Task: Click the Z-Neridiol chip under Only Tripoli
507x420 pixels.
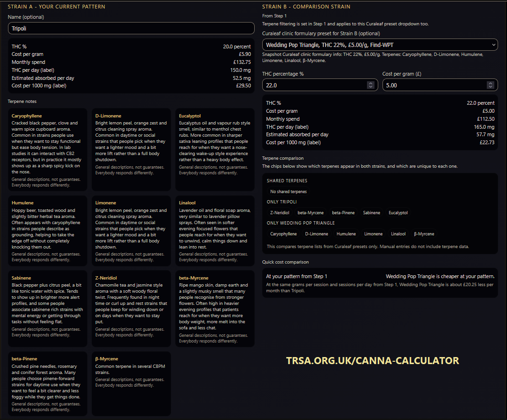Action: [x=280, y=213]
